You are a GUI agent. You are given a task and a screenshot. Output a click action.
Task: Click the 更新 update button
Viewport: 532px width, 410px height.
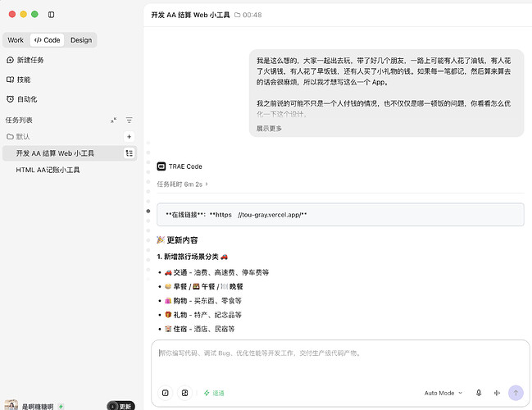coord(120,406)
